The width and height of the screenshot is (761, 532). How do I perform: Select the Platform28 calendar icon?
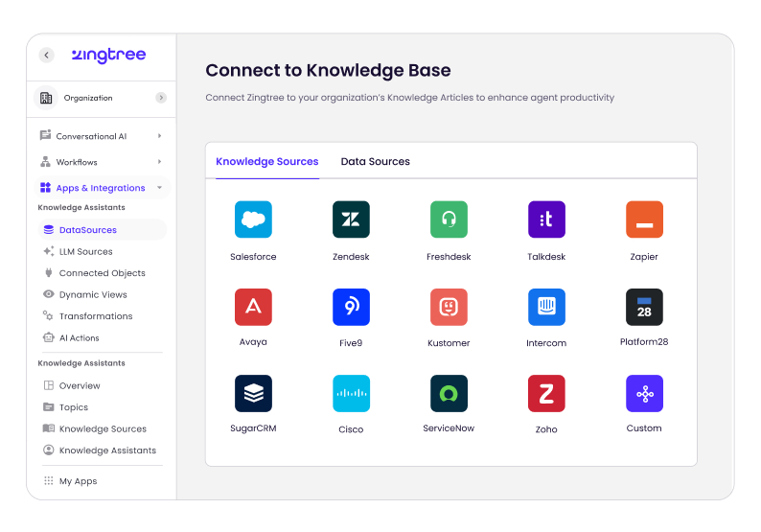[x=644, y=307]
